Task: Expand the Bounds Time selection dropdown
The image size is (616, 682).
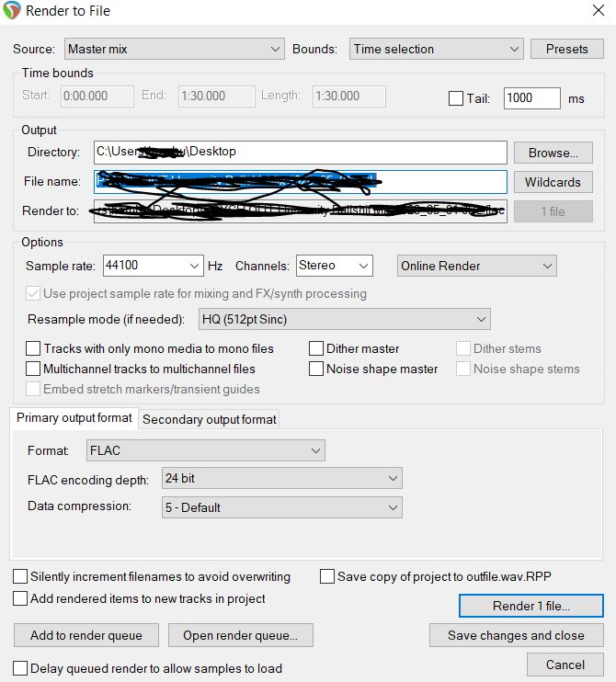Action: 437,49
